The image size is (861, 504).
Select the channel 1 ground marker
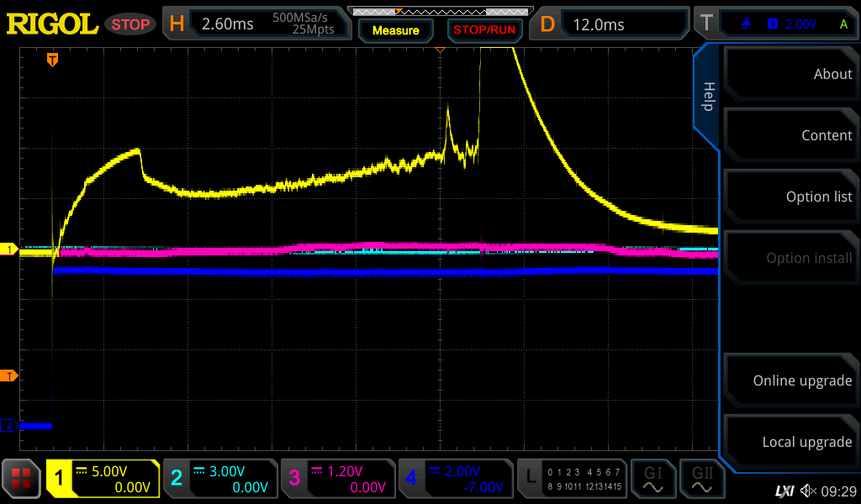[9, 249]
